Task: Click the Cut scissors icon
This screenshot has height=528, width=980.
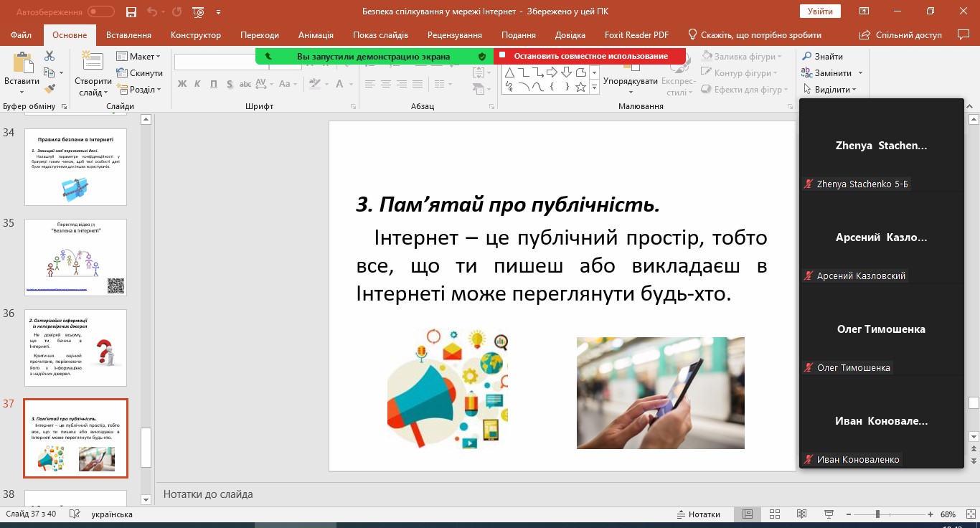Action: point(50,56)
